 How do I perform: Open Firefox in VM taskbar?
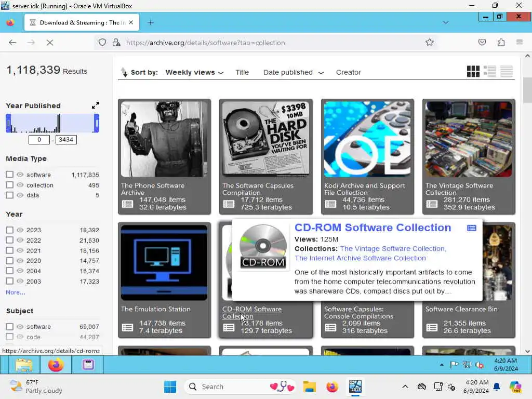pyautogui.click(x=56, y=365)
